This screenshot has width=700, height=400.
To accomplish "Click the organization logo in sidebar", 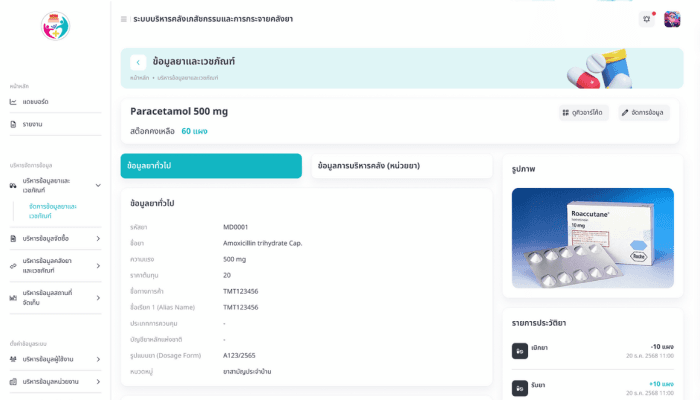I will [x=55, y=26].
